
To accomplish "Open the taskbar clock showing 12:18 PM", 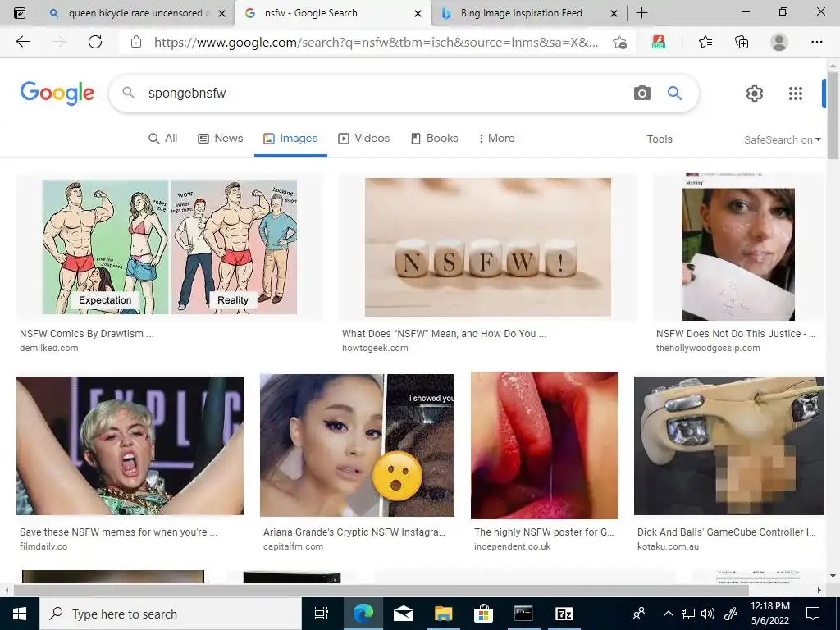I will click(x=769, y=614).
